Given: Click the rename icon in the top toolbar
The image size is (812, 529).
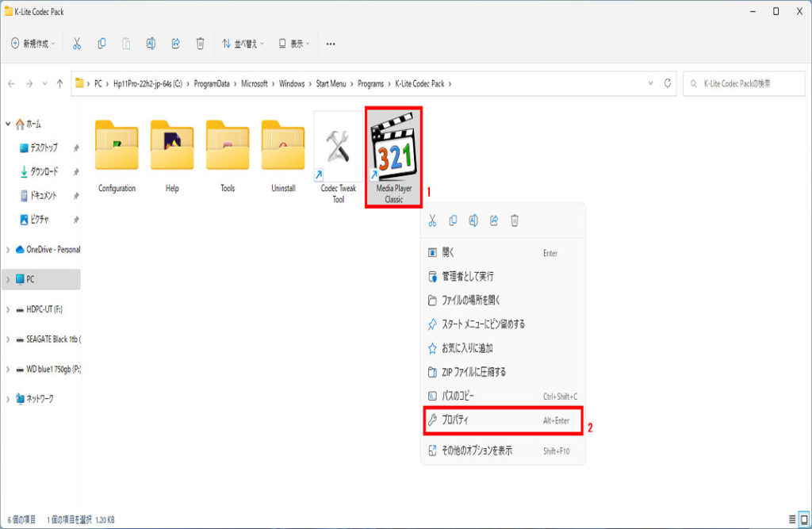Looking at the screenshot, I should point(151,44).
